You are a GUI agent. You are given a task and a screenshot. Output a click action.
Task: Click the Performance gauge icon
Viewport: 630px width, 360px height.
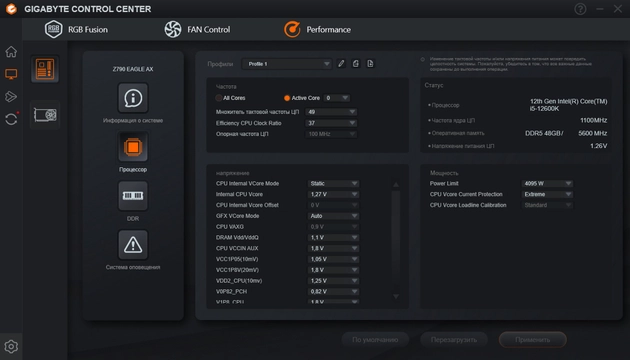[292, 29]
